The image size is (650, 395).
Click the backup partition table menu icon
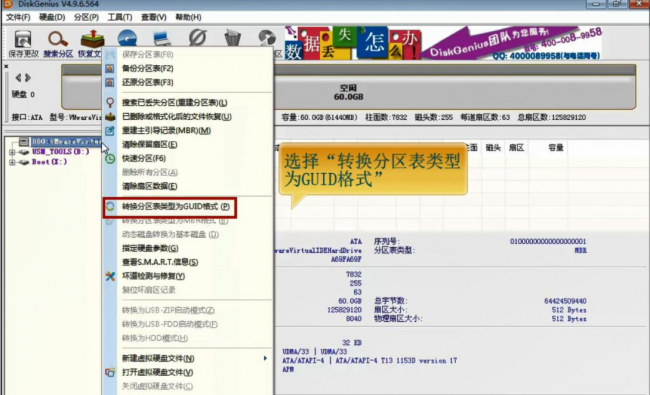pyautogui.click(x=110, y=68)
